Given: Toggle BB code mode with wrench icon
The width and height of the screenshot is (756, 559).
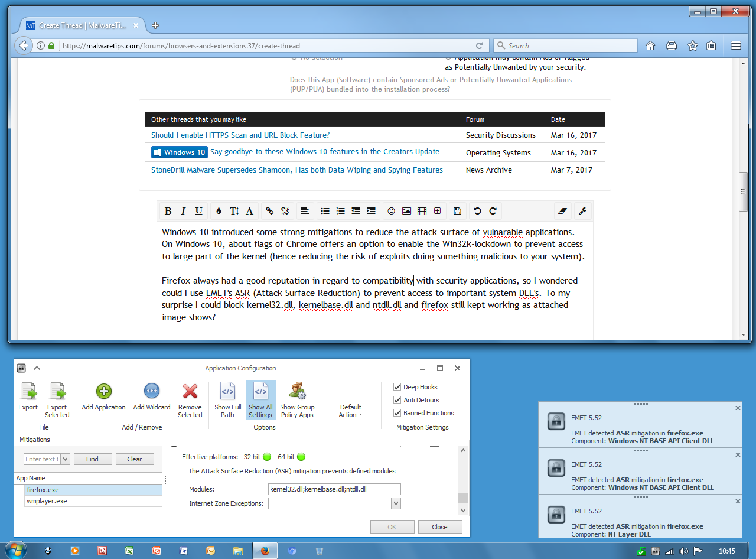Looking at the screenshot, I should pyautogui.click(x=582, y=211).
